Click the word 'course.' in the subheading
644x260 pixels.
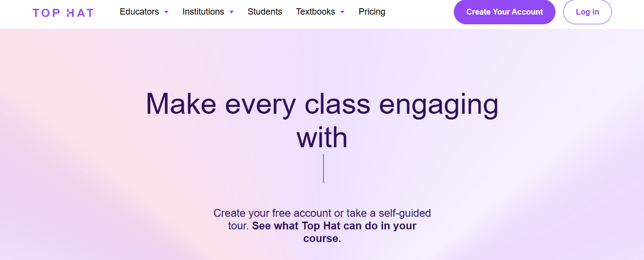click(x=322, y=239)
